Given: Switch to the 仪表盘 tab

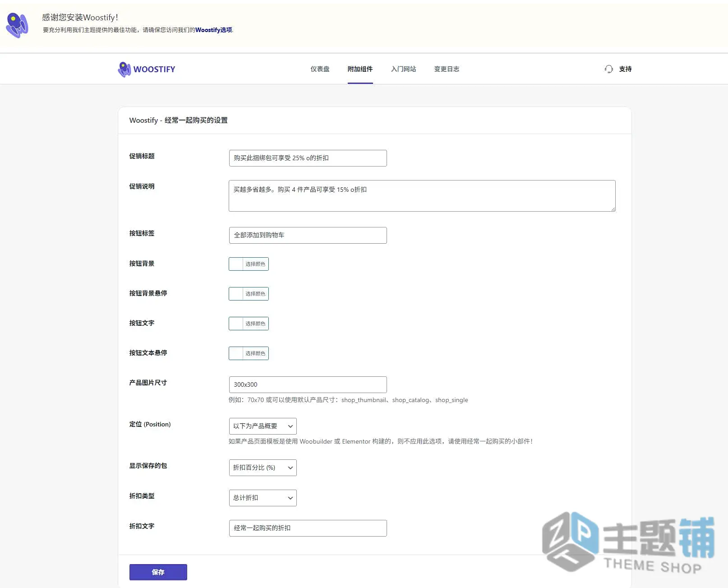Looking at the screenshot, I should [x=320, y=69].
